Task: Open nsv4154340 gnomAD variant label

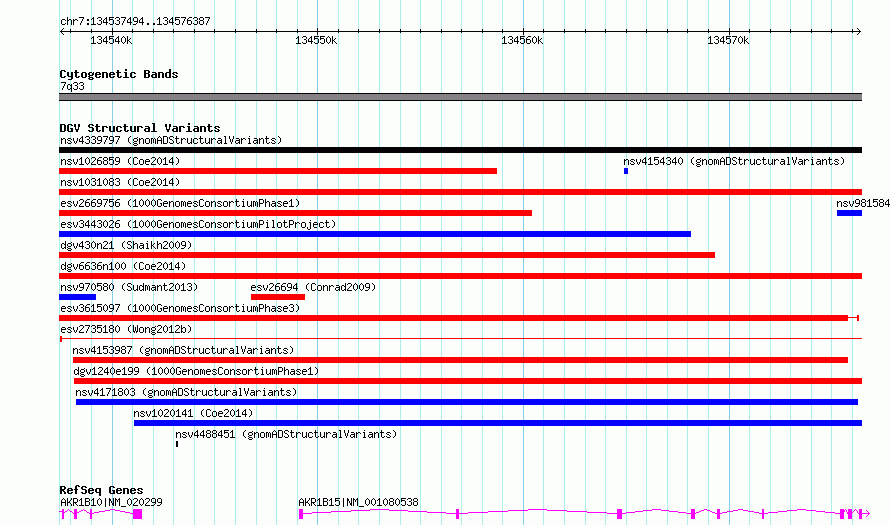Action: point(734,161)
